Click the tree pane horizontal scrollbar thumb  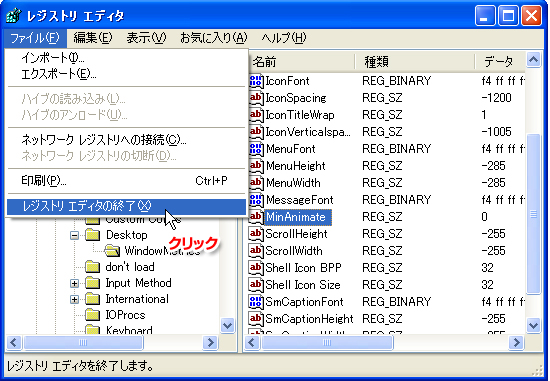[x=83, y=342]
